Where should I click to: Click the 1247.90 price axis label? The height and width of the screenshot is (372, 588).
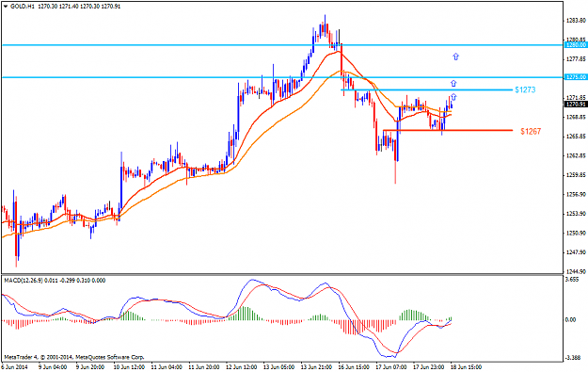click(576, 252)
